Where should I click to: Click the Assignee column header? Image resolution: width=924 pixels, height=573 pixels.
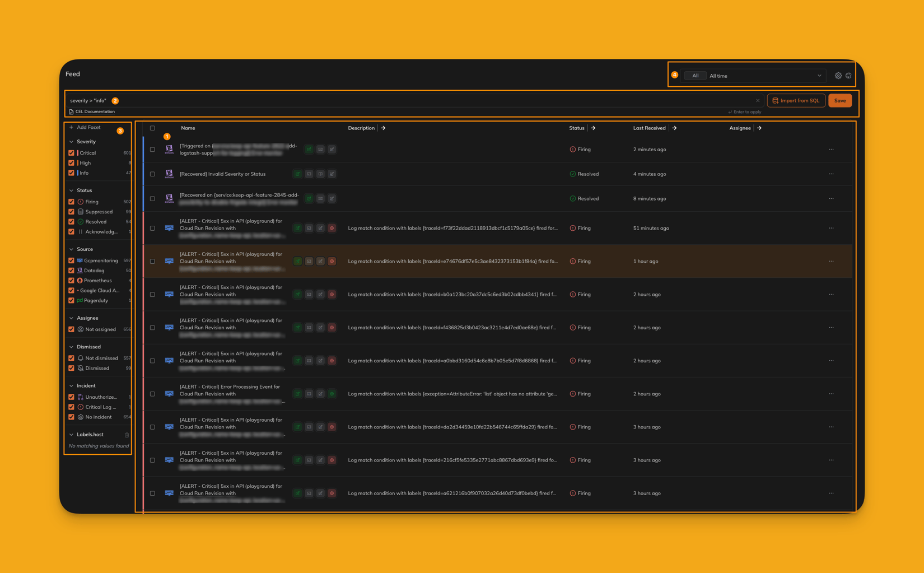(x=740, y=128)
